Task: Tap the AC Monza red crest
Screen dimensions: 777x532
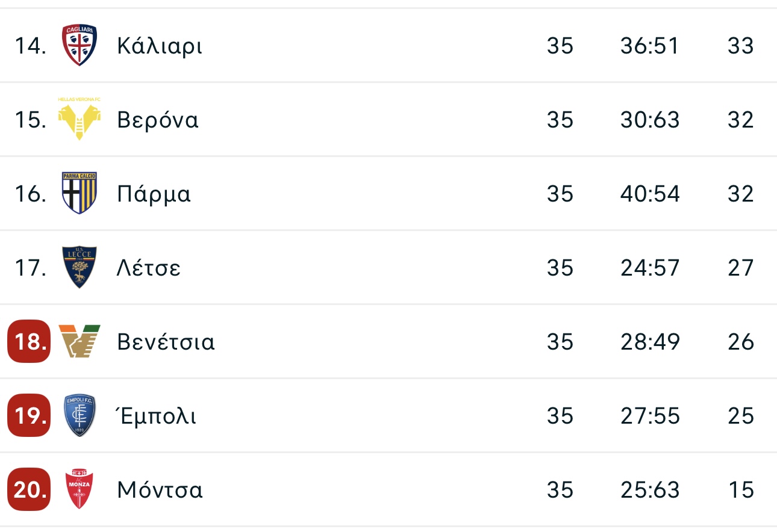Action: click(x=80, y=489)
